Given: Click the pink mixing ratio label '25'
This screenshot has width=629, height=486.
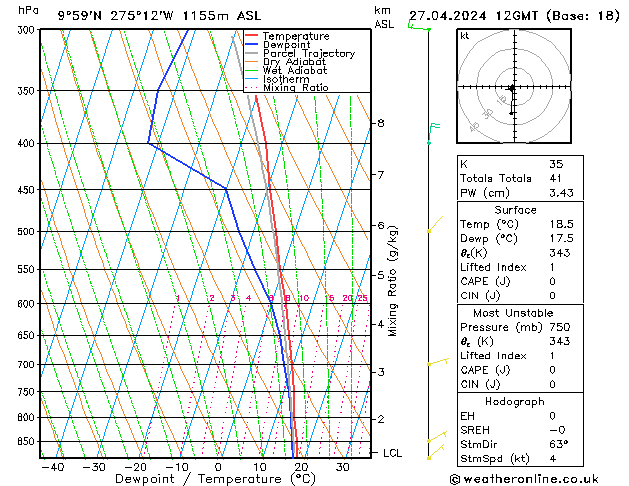Looking at the screenshot, I should point(362,298).
